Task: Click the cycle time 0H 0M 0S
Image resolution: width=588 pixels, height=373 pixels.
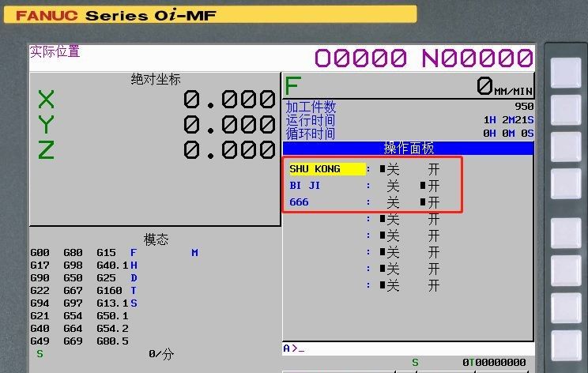Action: (x=508, y=133)
